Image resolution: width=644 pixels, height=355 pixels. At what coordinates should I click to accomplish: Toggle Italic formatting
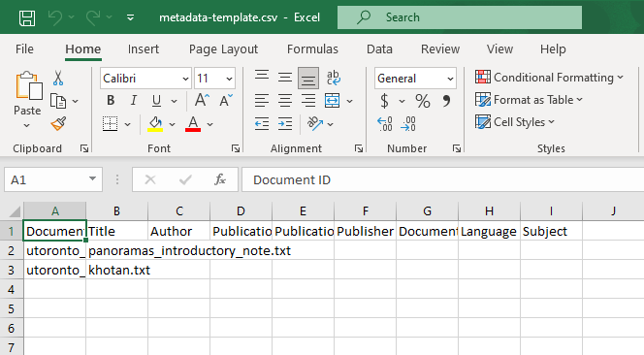(x=134, y=101)
